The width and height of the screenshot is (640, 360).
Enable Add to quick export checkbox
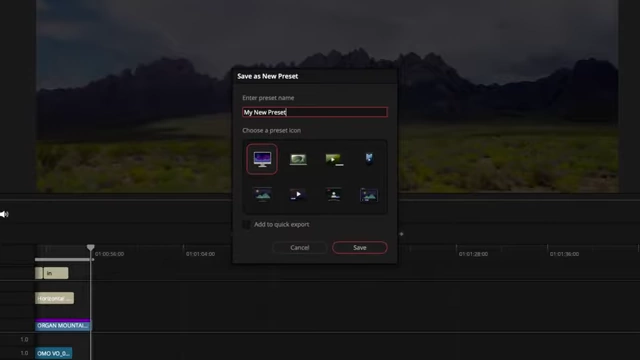tap(246, 224)
